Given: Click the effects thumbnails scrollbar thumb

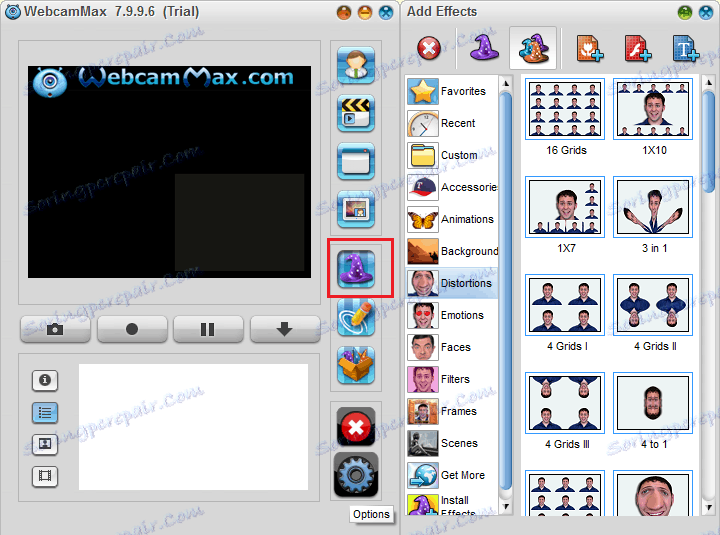Looking at the screenshot, I should (709, 142).
